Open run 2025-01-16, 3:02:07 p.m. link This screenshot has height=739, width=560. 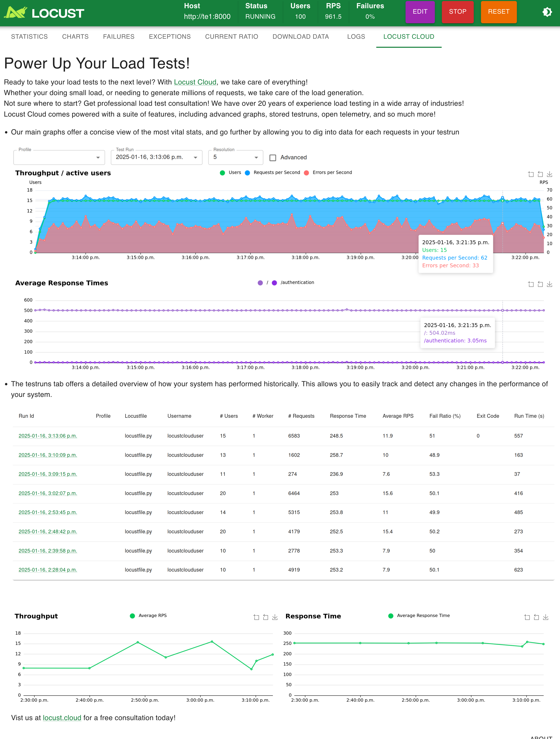[48, 493]
